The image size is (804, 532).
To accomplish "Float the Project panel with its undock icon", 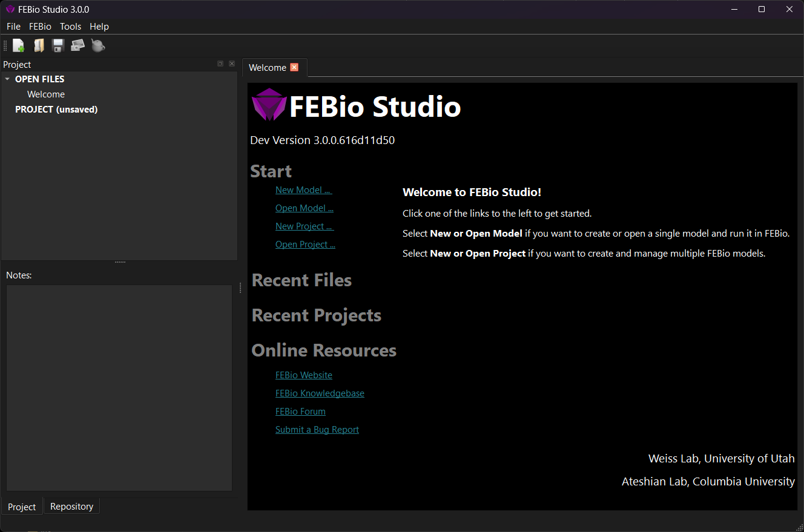I will (x=220, y=64).
